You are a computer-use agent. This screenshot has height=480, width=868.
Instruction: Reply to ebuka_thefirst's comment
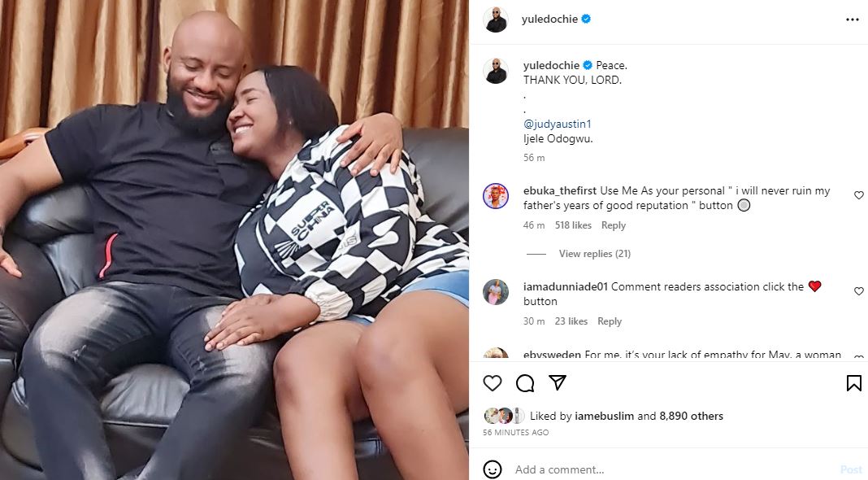614,225
